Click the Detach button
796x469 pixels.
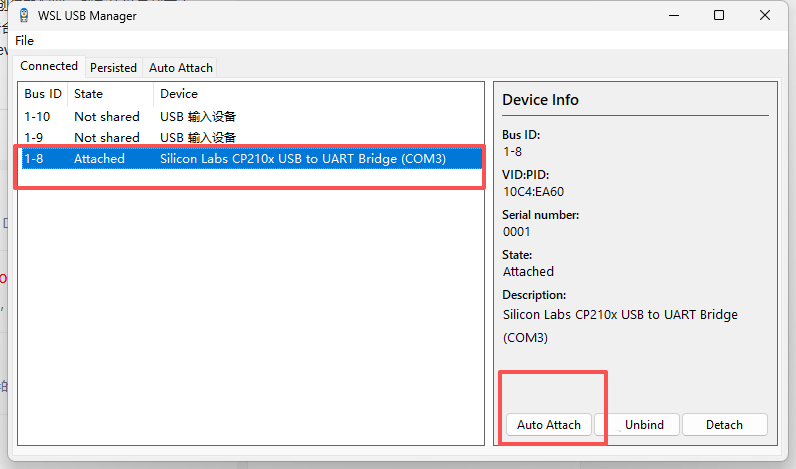[x=724, y=425]
